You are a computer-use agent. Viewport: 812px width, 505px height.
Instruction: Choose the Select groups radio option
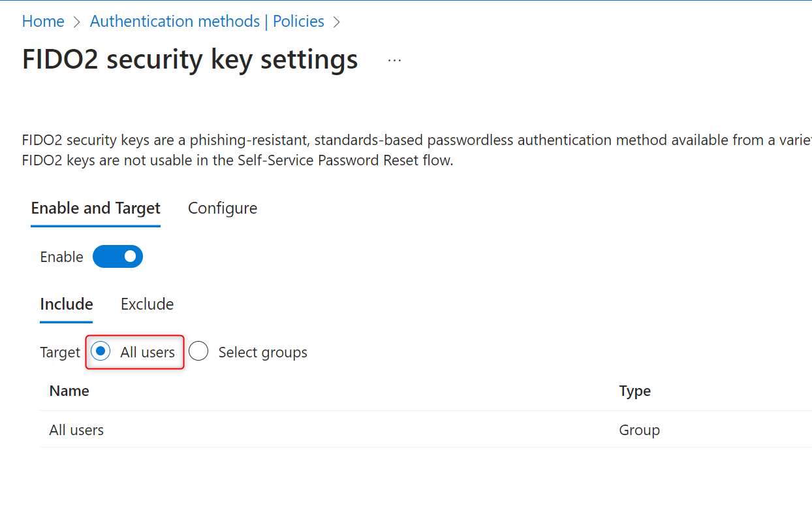198,352
